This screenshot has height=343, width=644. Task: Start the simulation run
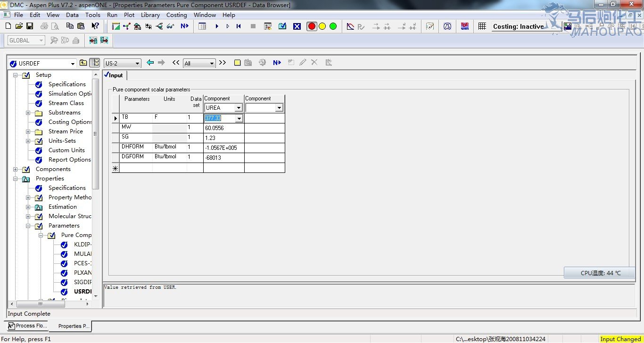click(217, 26)
